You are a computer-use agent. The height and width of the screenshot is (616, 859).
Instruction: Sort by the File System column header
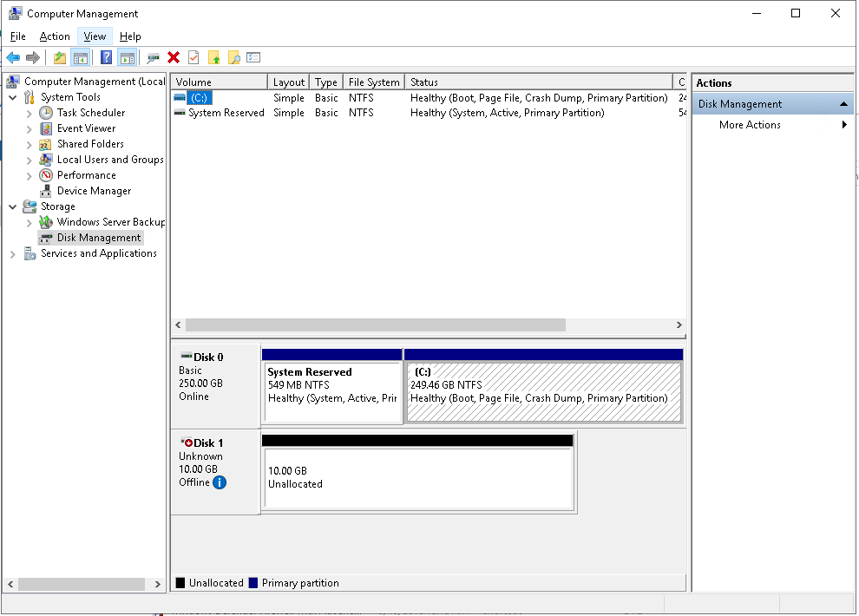coord(373,82)
